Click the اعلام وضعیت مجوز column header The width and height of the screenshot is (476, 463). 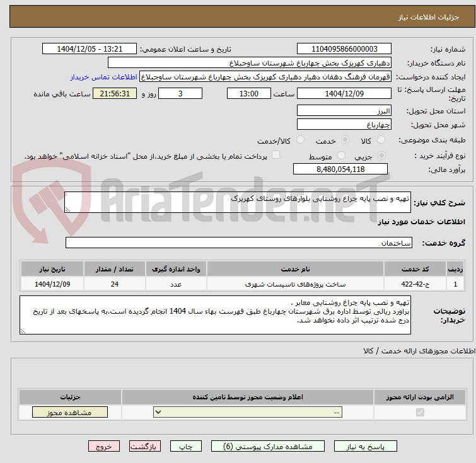tap(248, 397)
